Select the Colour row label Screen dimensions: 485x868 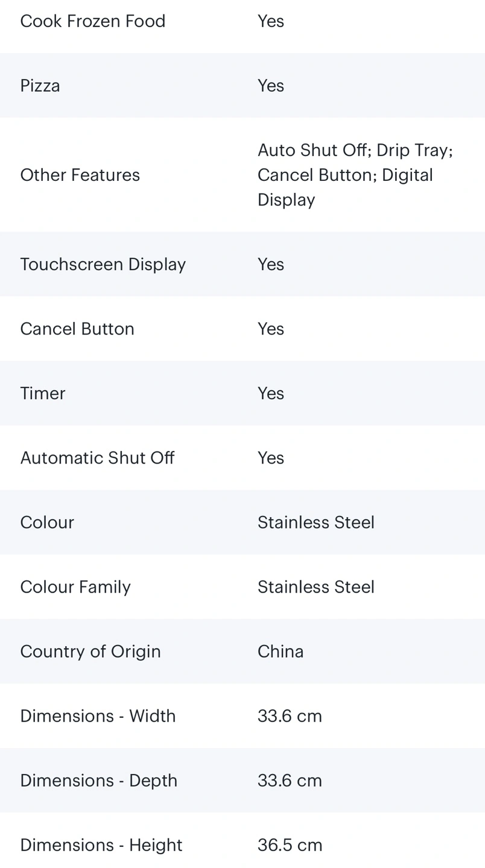point(47,522)
